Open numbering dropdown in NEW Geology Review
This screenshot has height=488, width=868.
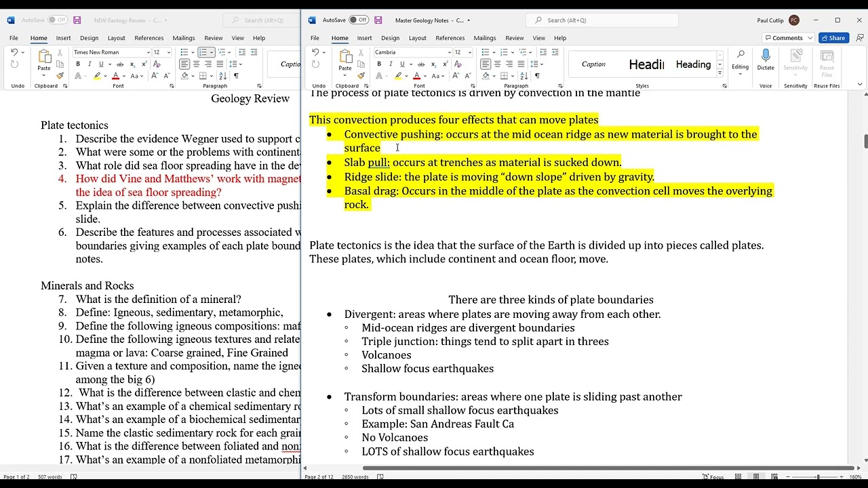click(212, 52)
